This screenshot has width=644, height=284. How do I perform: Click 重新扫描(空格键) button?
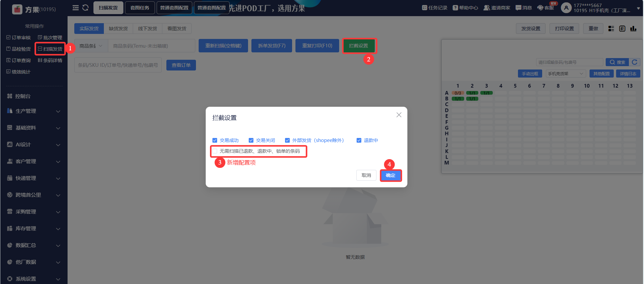coord(224,46)
